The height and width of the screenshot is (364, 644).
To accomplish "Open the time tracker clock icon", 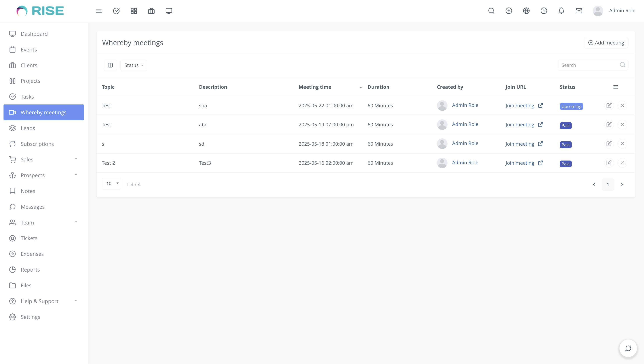I will tap(544, 11).
